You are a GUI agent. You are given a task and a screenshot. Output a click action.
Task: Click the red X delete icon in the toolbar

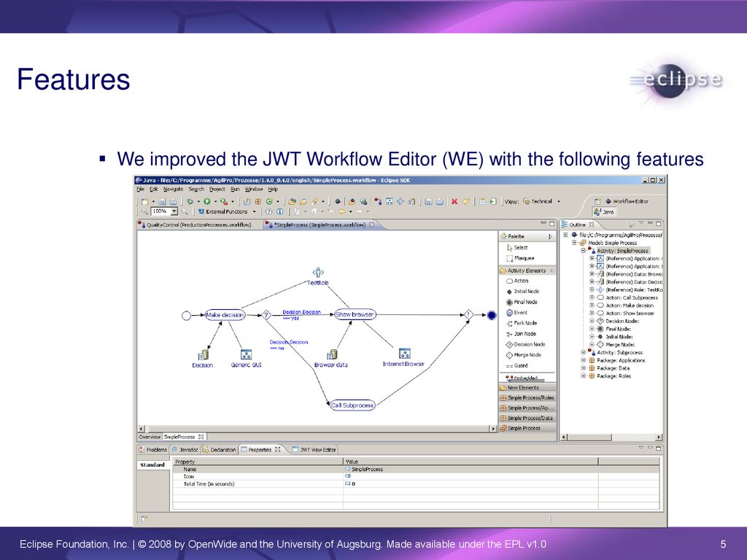(454, 201)
